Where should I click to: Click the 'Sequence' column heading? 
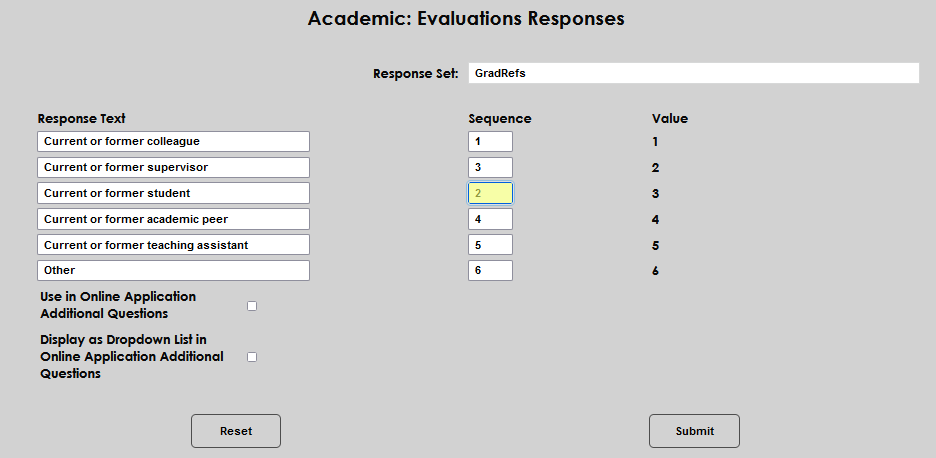tap(500, 119)
